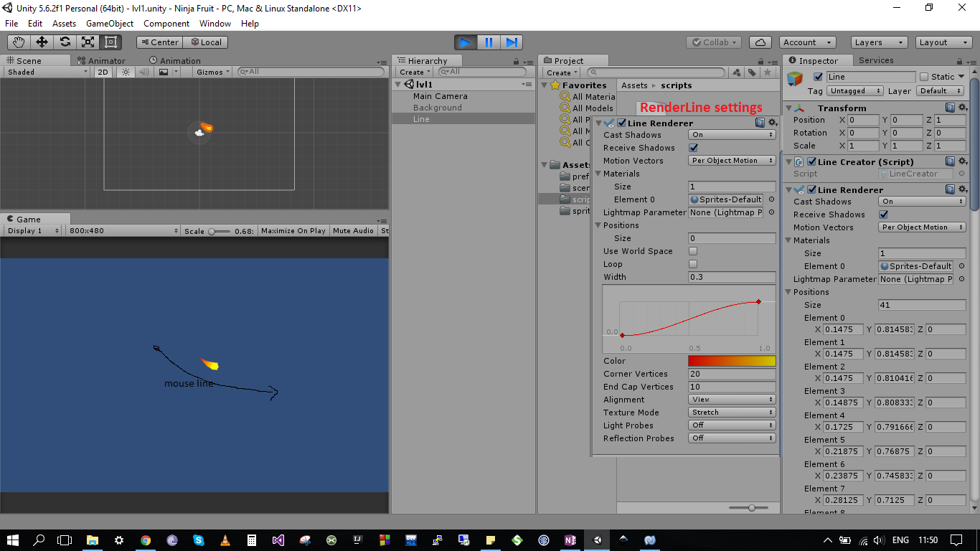Open Inspector's Motion Vectors dropdown
The width and height of the screenshot is (980, 551).
tap(922, 227)
